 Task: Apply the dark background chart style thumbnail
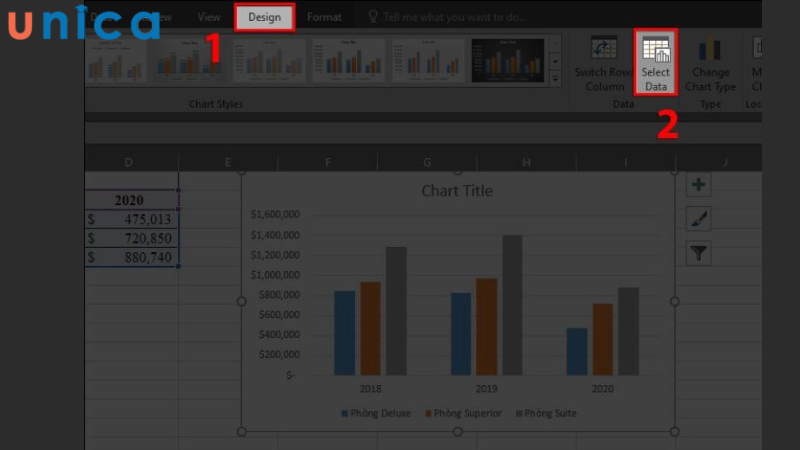coord(508,61)
